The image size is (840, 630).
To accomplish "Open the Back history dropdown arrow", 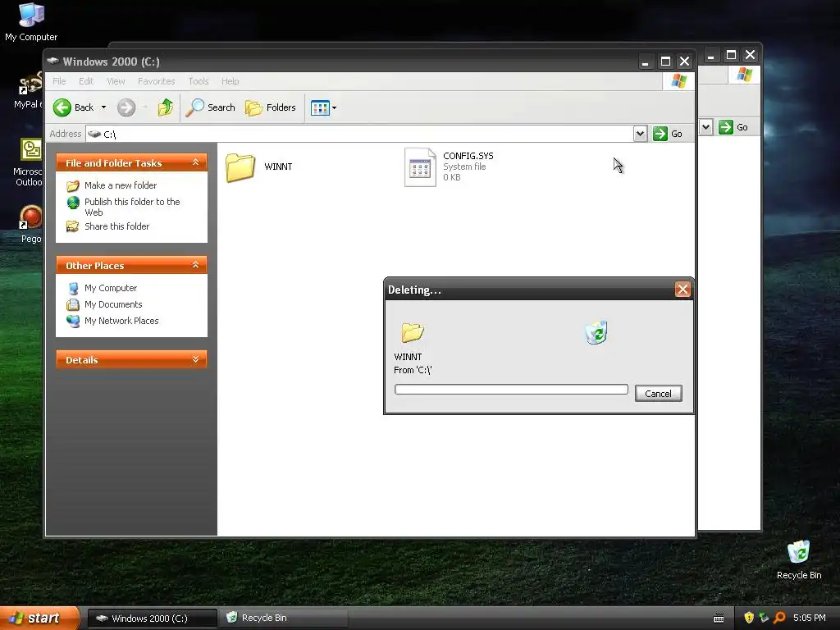I will coord(104,107).
